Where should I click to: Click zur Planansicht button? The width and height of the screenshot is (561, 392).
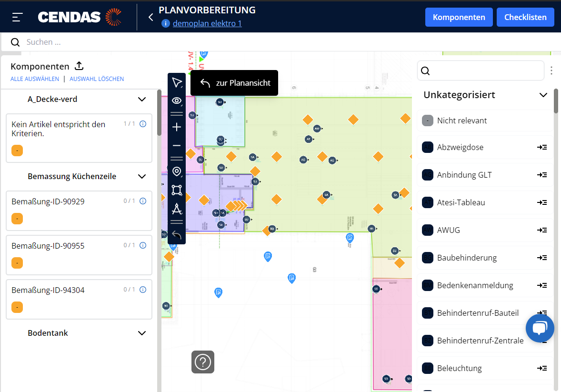234,83
